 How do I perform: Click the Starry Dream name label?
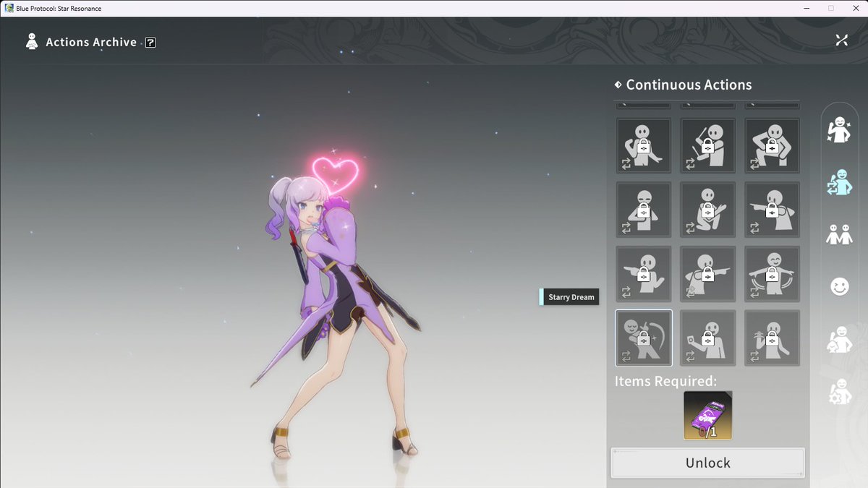pyautogui.click(x=569, y=297)
